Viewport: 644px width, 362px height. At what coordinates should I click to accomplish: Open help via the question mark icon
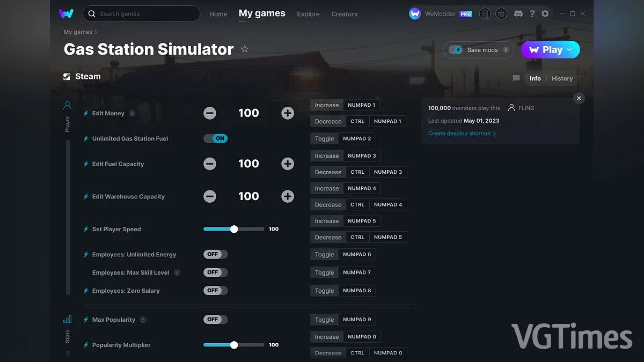[532, 13]
